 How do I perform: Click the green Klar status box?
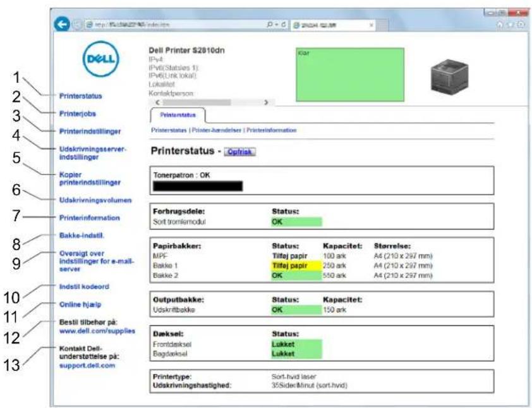tap(350, 75)
